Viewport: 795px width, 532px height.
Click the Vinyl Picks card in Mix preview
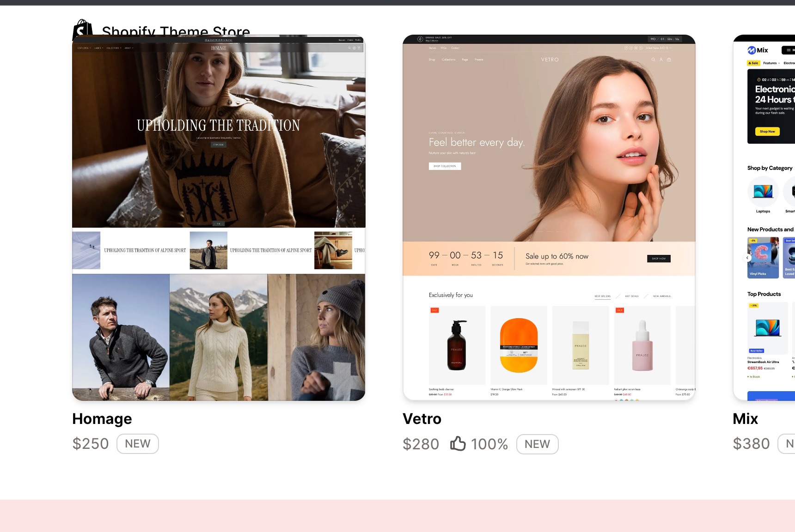point(763,258)
